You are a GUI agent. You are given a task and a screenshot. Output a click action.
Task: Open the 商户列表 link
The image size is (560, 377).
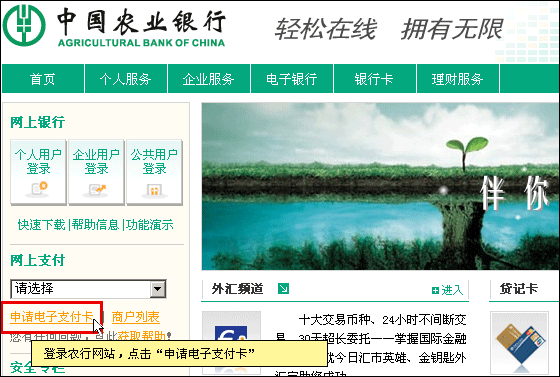pos(136,317)
